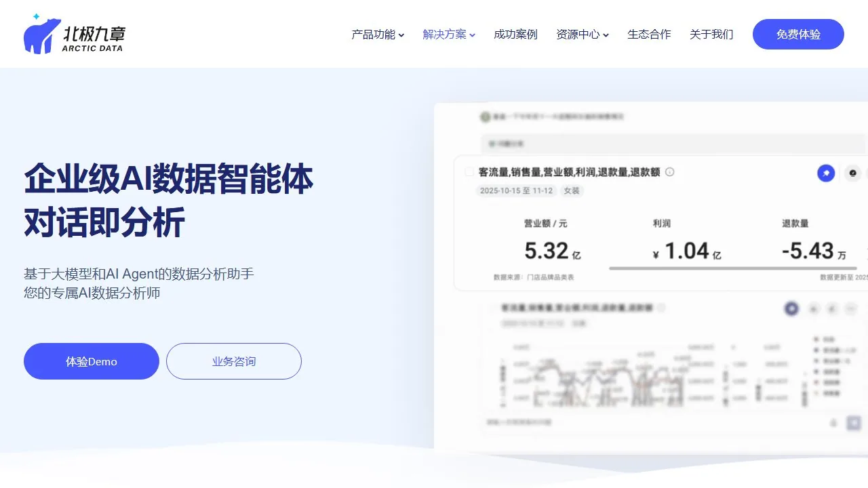This screenshot has width=868, height=488.
Task: Select 关于我们 in the top navigation
Action: point(711,35)
